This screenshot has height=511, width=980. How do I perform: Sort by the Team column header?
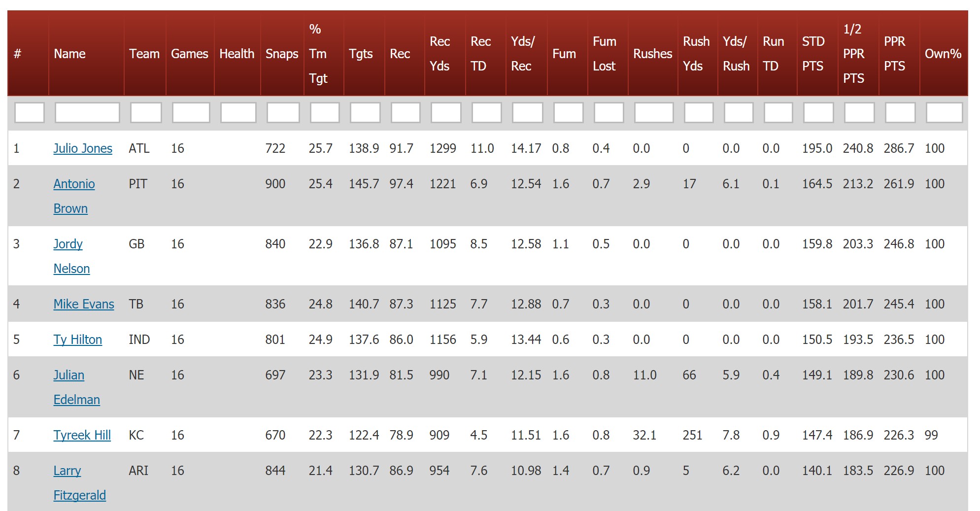click(x=144, y=54)
